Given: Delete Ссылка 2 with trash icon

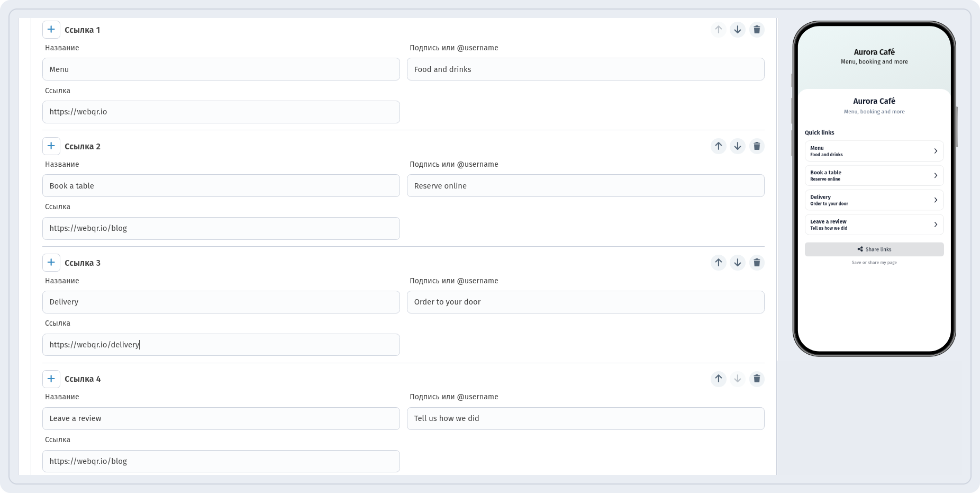Looking at the screenshot, I should click(757, 146).
